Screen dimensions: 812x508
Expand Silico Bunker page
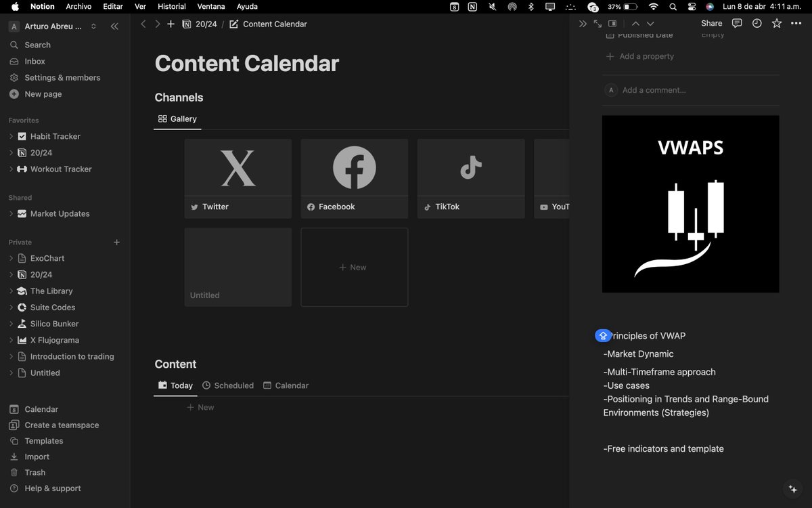(12, 324)
